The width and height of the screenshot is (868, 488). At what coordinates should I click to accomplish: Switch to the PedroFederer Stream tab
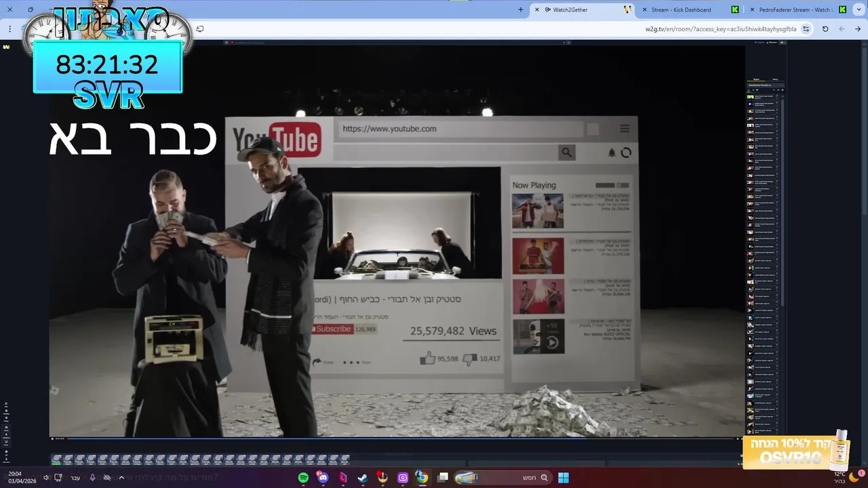[795, 9]
